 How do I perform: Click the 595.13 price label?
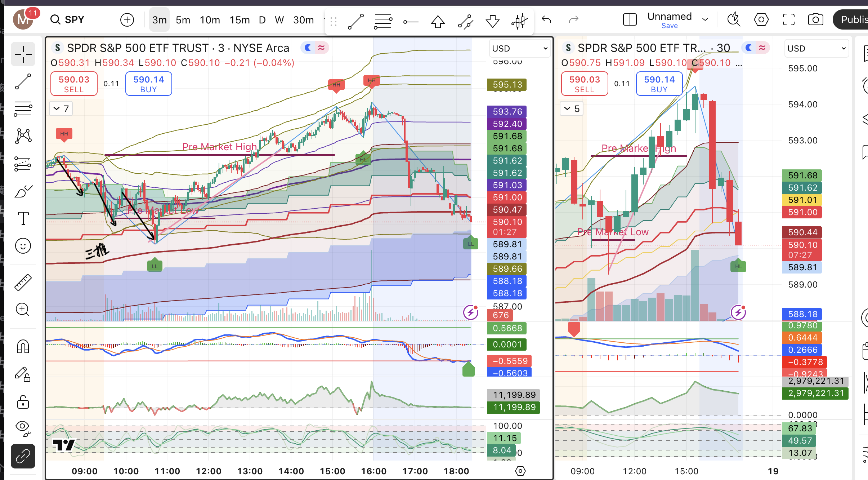click(507, 85)
